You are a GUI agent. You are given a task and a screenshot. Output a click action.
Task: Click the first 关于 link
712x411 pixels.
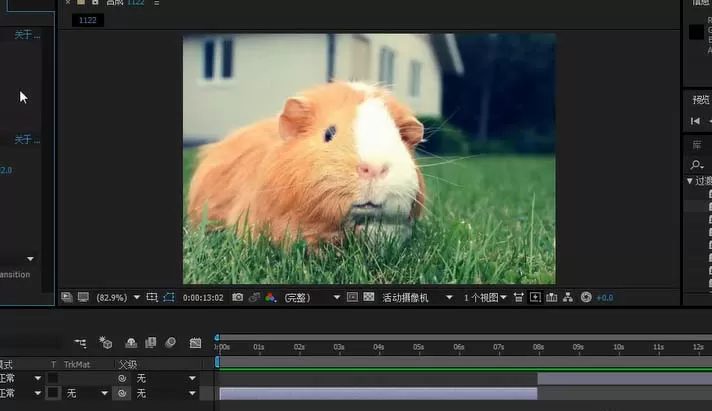[x=27, y=35]
